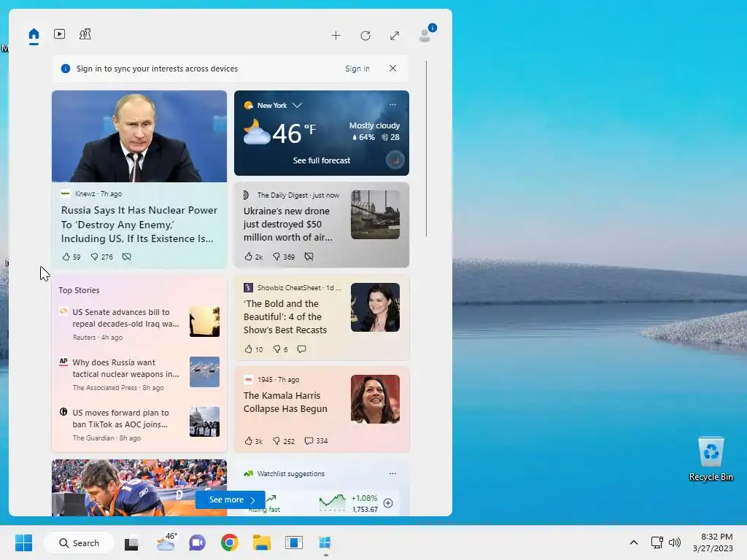The width and height of the screenshot is (747, 560).
Task: Open comments on Kamala Harris story
Action: pos(316,441)
